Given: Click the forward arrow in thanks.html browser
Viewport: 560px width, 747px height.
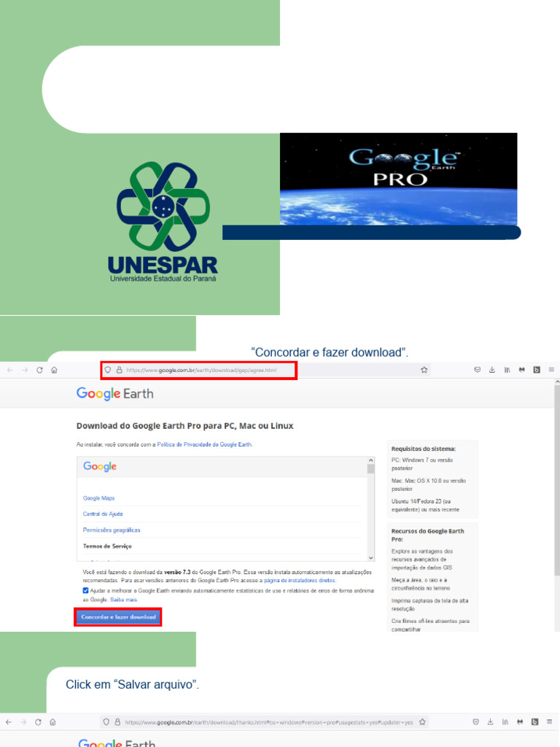Looking at the screenshot, I should click(23, 722).
